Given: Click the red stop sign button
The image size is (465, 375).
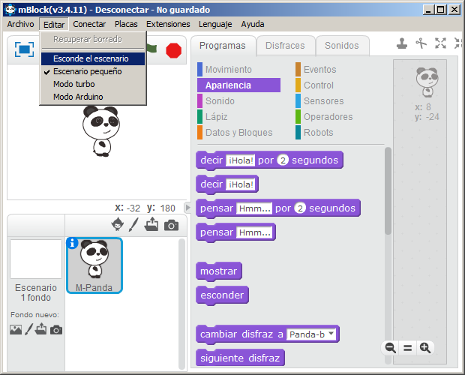Looking at the screenshot, I should pos(173,51).
